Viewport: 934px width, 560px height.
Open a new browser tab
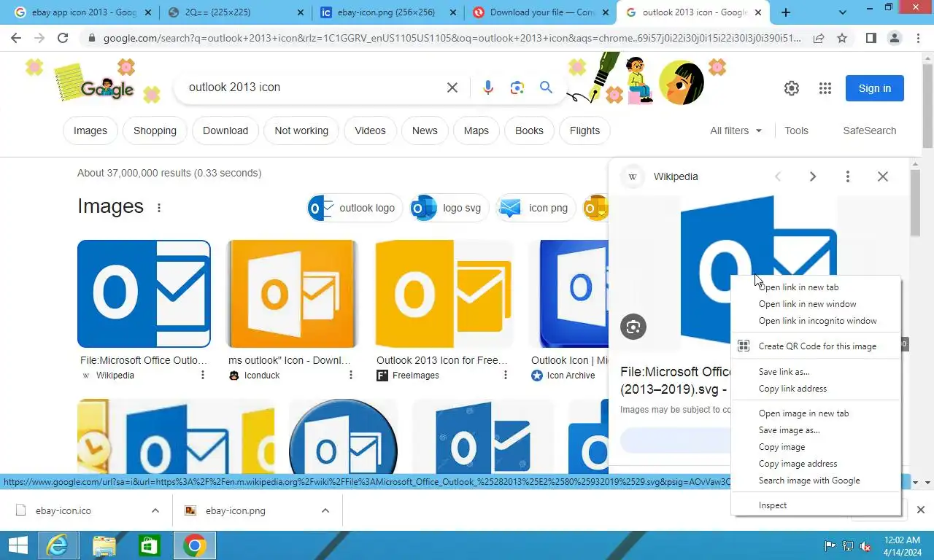pos(786,12)
